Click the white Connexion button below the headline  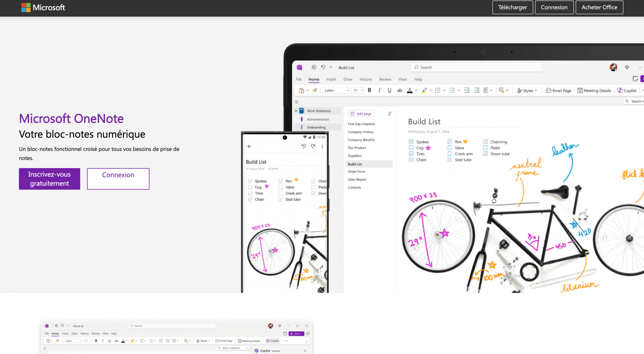tap(118, 179)
